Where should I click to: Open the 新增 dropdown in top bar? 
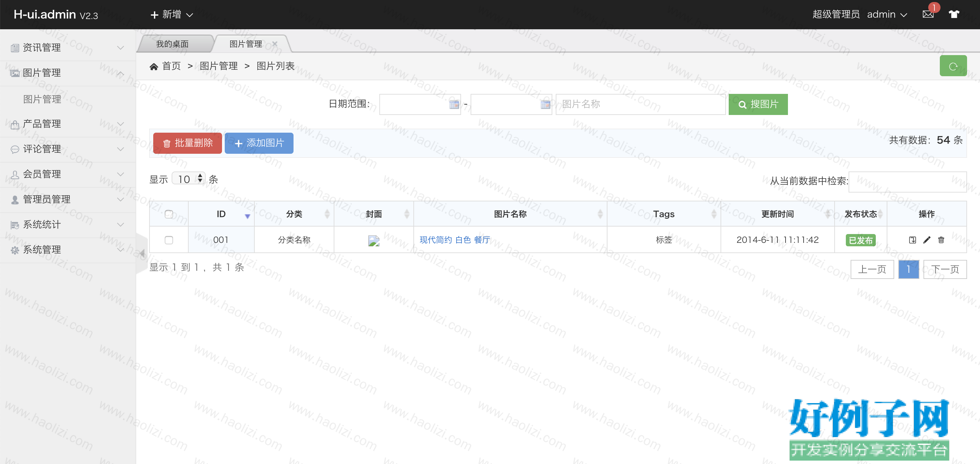coord(172,14)
